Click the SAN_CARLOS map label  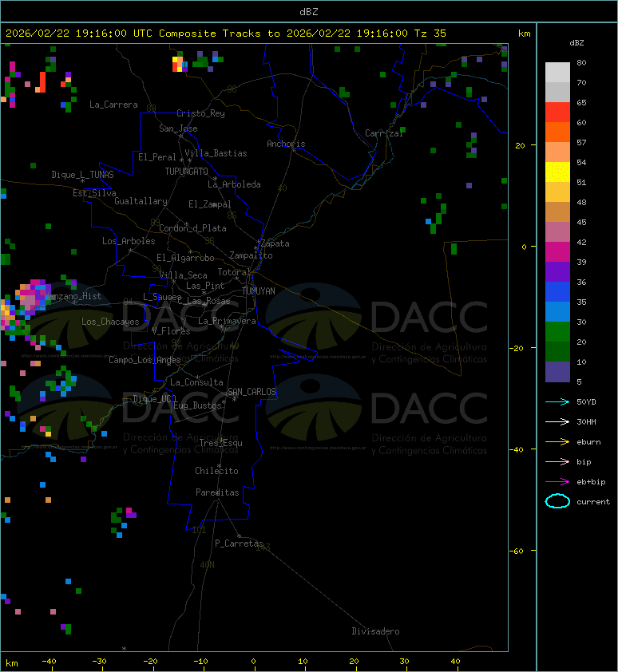click(x=252, y=392)
